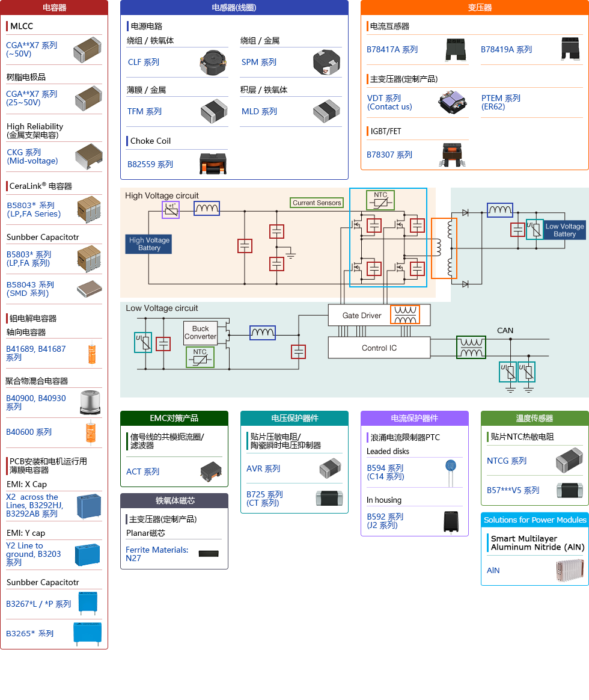Click the VDT series transformer image
Viewport: 589px width, 700px height.
pos(453,102)
